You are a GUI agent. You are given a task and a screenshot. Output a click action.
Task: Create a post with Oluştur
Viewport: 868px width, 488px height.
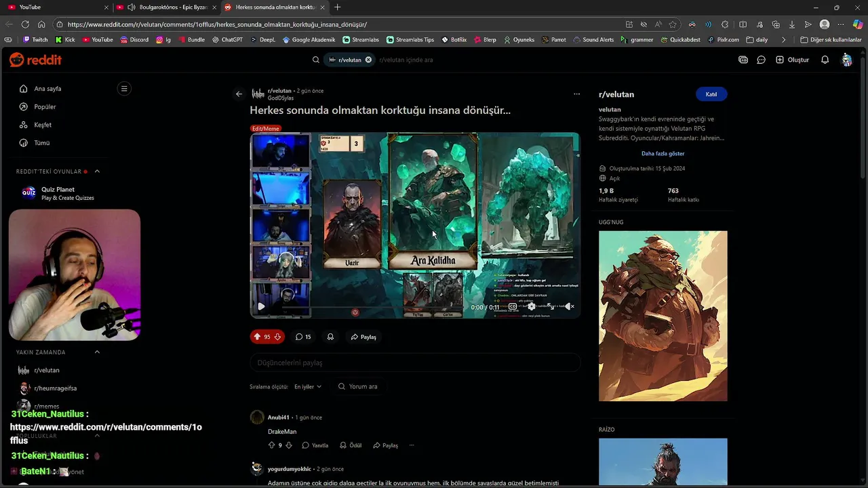tap(792, 60)
